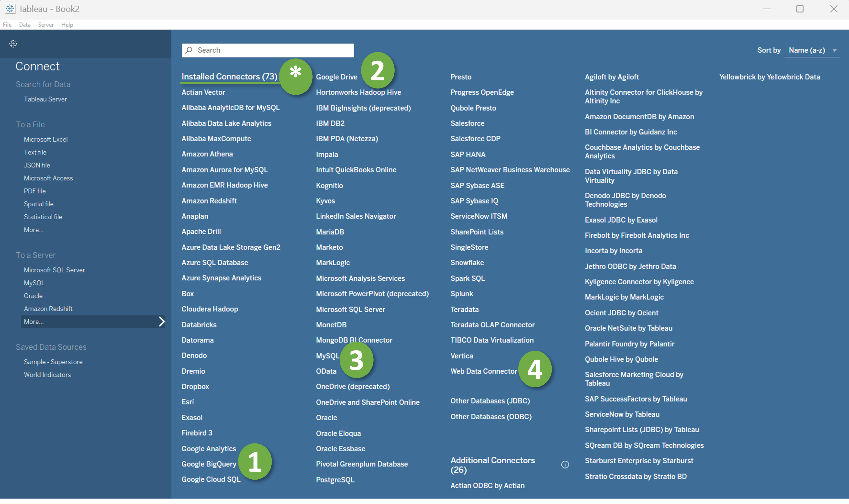
Task: Open the Data menu
Action: (25, 25)
